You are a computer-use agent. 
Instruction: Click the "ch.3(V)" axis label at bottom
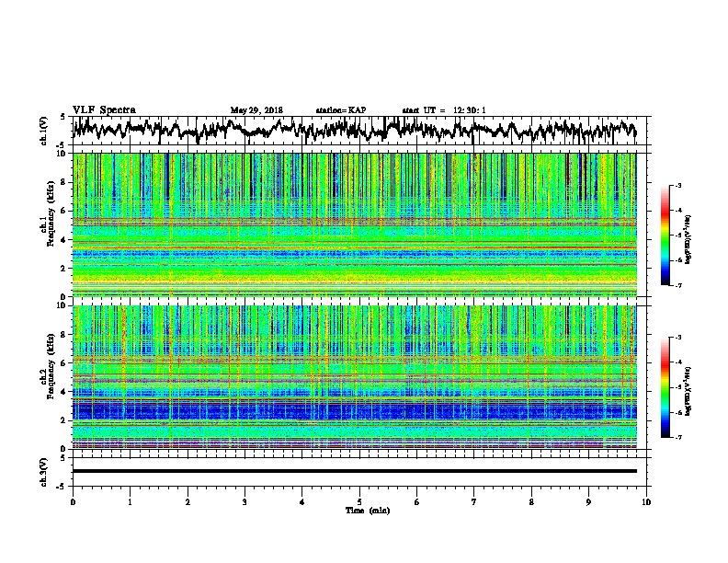pos(44,472)
